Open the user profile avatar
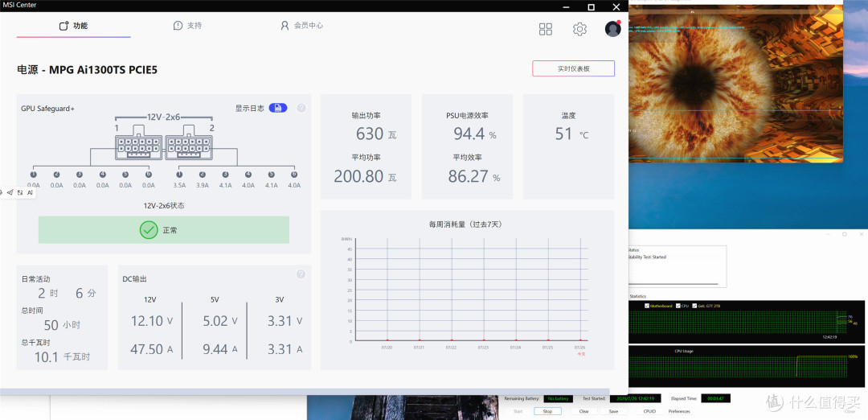Screen dimensions: 868x420 coord(612,29)
